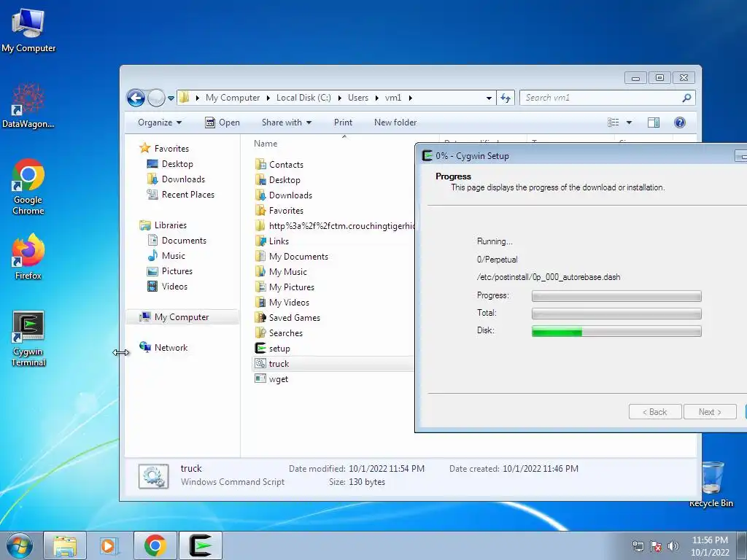Open Downloads under Favorites
Screen dimensions: 747x560
pyautogui.click(x=176, y=179)
